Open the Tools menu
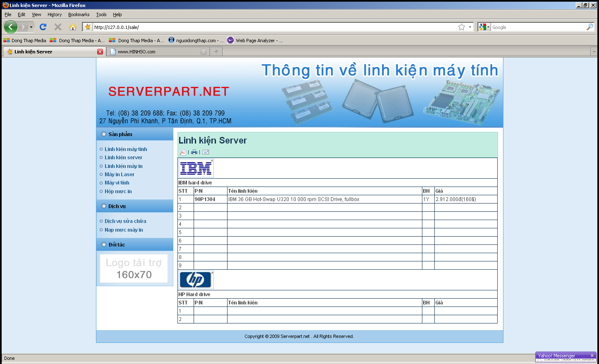This screenshot has height=364, width=599. [101, 14]
